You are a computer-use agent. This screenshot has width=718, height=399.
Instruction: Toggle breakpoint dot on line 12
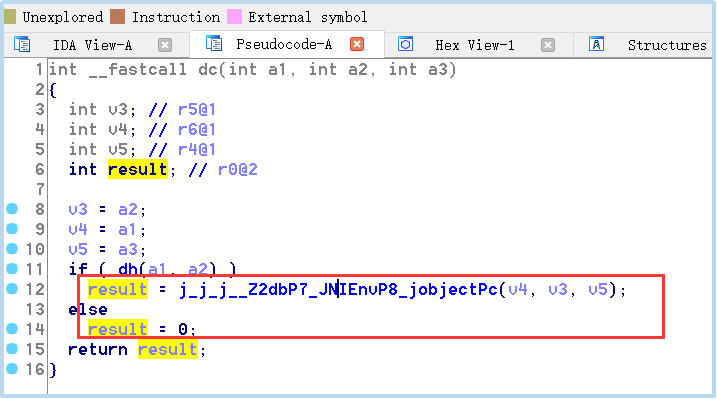coord(12,289)
